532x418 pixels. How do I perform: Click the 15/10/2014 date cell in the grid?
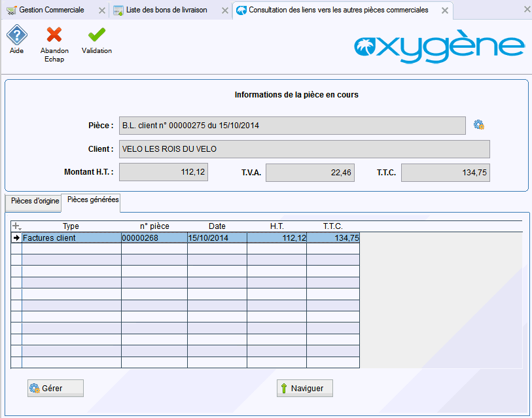click(x=217, y=238)
